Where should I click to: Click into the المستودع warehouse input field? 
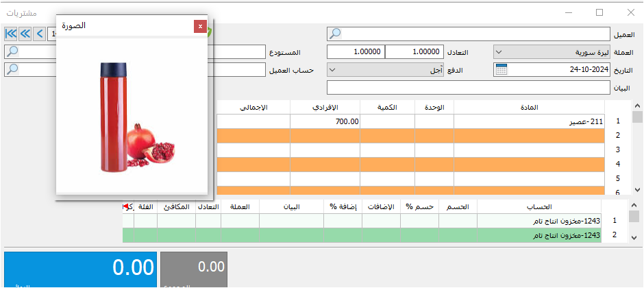(238, 51)
